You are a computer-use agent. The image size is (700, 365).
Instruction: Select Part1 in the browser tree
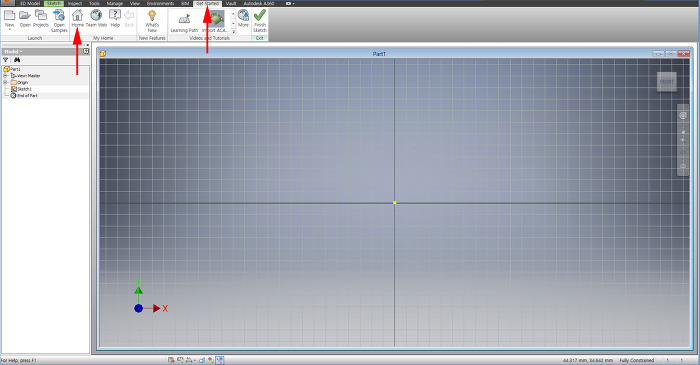coord(12,69)
